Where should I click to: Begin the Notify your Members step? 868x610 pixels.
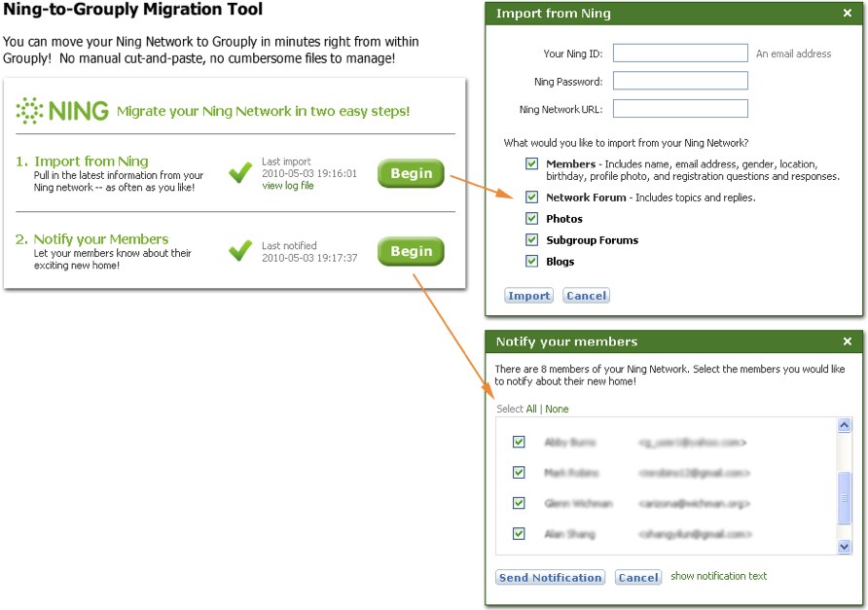click(x=411, y=251)
